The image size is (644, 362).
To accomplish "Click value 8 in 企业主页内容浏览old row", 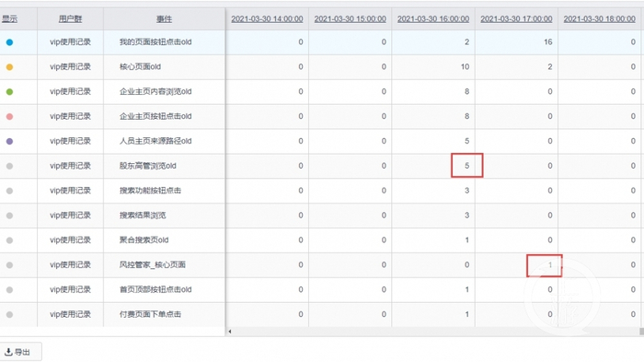I will click(467, 92).
